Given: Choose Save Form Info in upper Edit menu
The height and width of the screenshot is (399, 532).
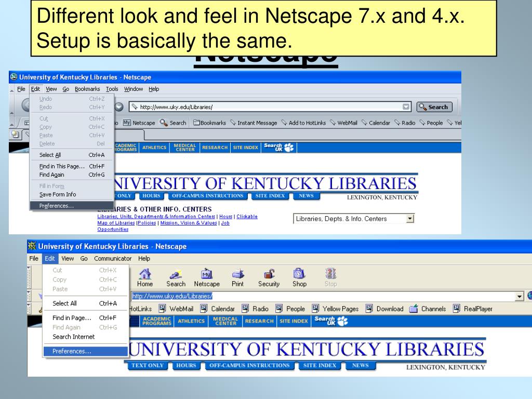Looking at the screenshot, I should click(x=72, y=194).
